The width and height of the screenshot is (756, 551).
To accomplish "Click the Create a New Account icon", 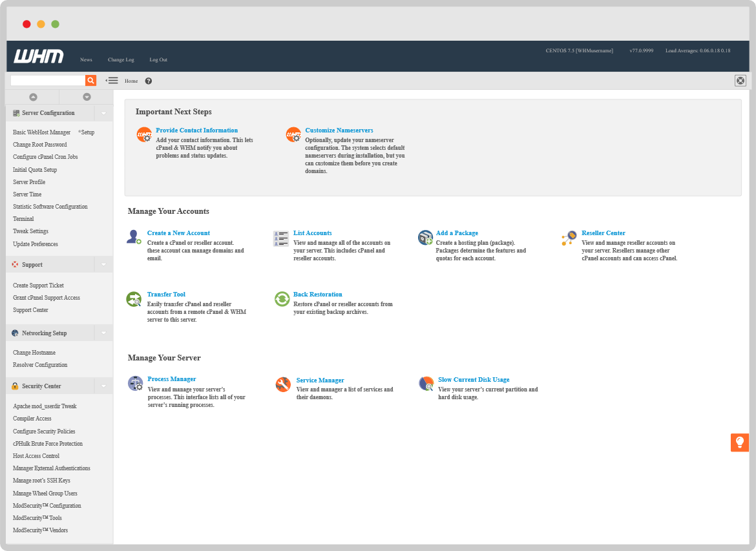I will pos(134,237).
